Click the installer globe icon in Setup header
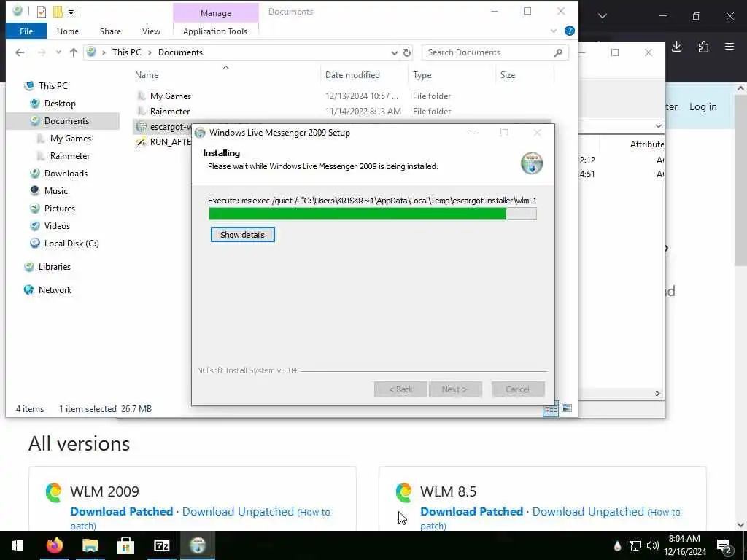Image resolution: width=747 pixels, height=560 pixels. 532,163
